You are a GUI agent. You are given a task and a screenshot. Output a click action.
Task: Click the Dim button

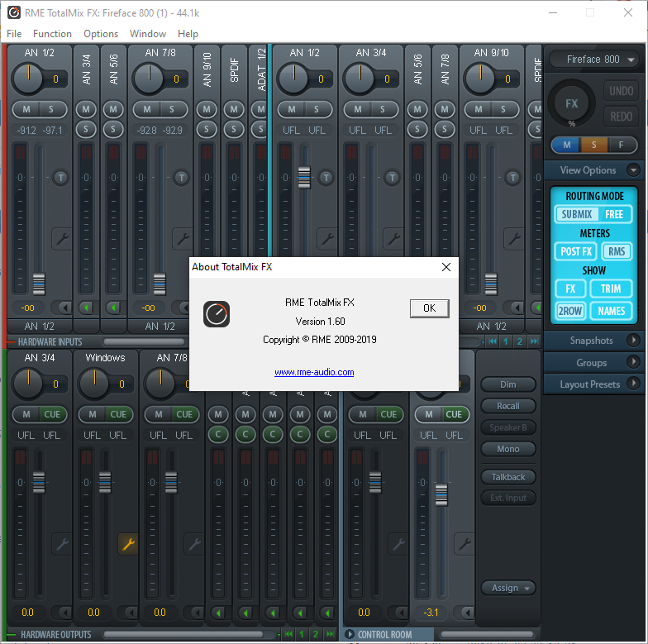tap(508, 384)
